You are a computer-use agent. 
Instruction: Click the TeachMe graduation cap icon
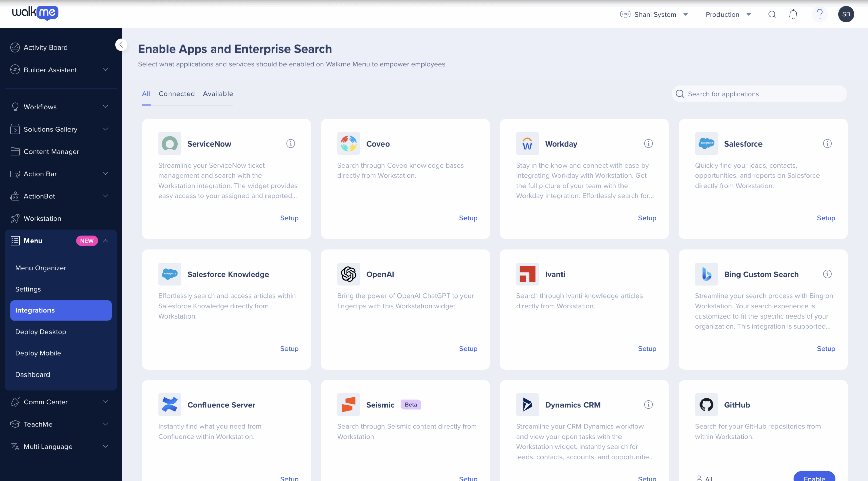(x=15, y=424)
